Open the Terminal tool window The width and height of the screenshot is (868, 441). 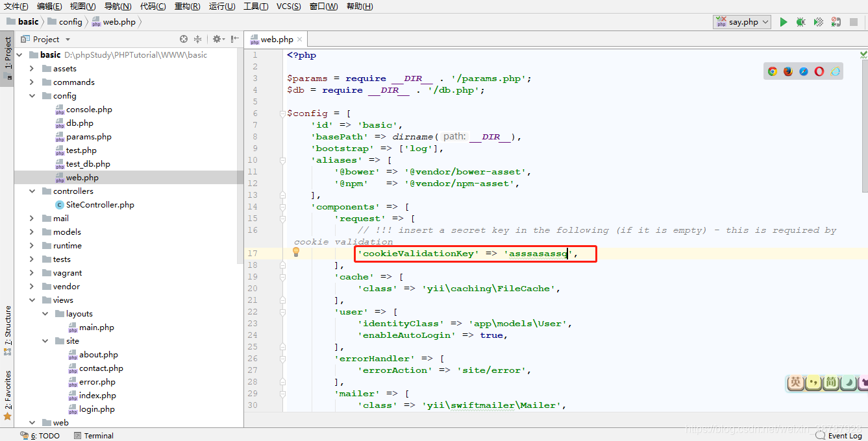click(x=93, y=436)
